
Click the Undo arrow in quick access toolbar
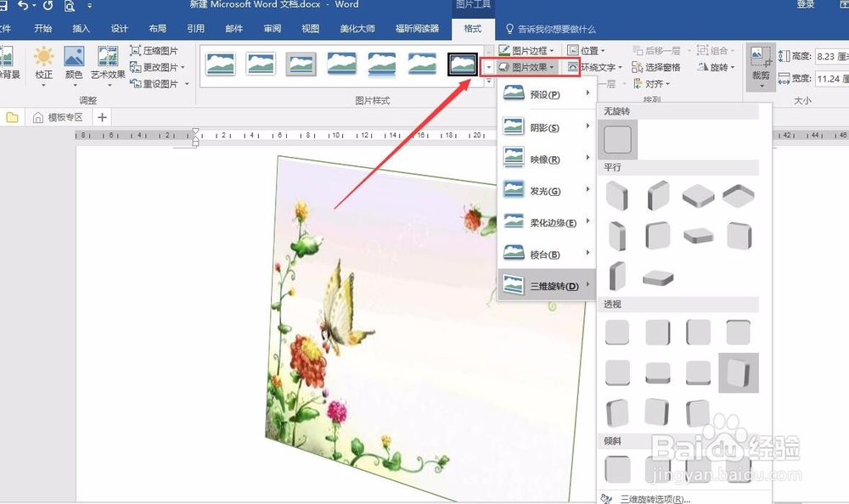[x=22, y=5]
